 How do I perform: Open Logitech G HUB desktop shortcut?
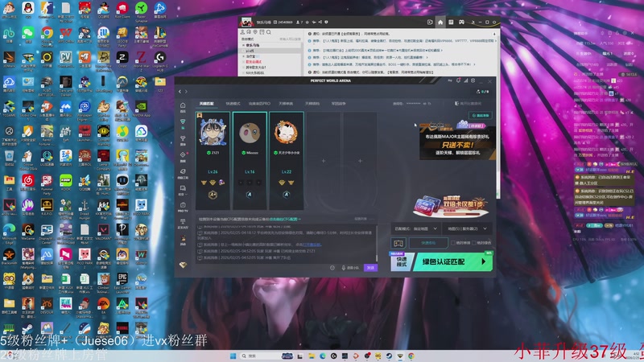160,60
